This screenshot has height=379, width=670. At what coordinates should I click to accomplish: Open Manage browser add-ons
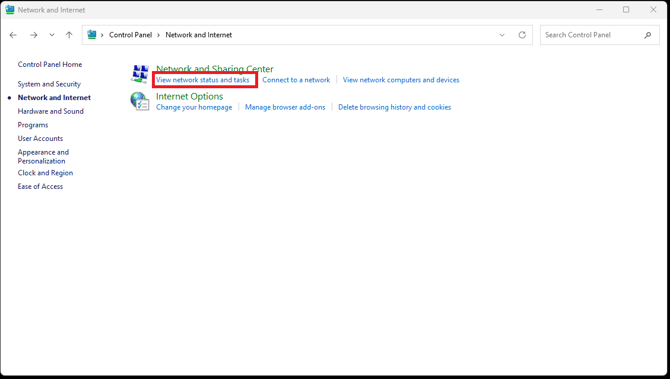pos(285,107)
